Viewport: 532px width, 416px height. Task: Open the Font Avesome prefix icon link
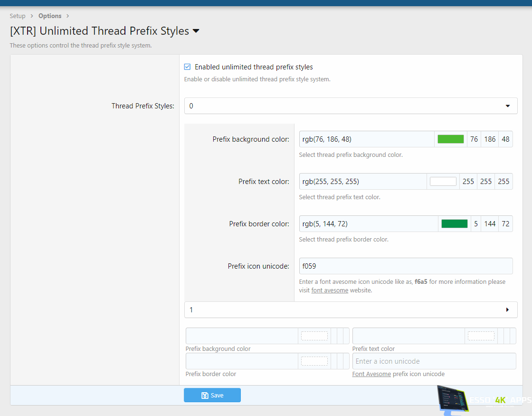371,374
